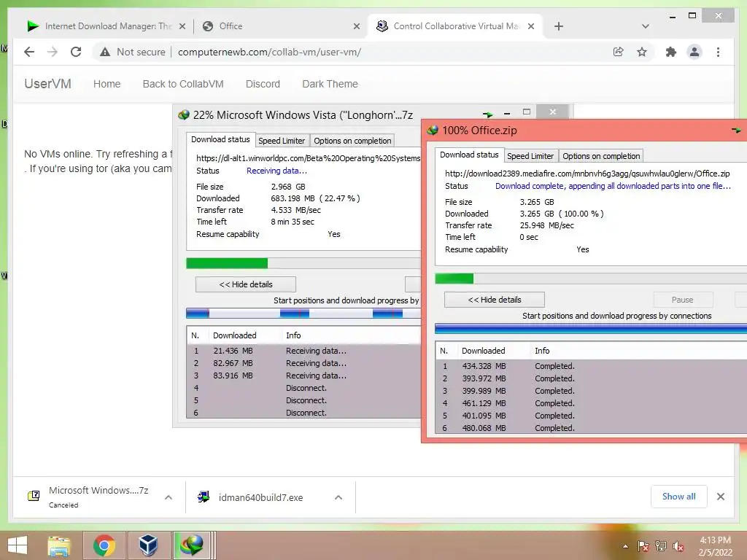Open Options on completion in Office.zip window
This screenshot has height=560, width=747.
[601, 156]
